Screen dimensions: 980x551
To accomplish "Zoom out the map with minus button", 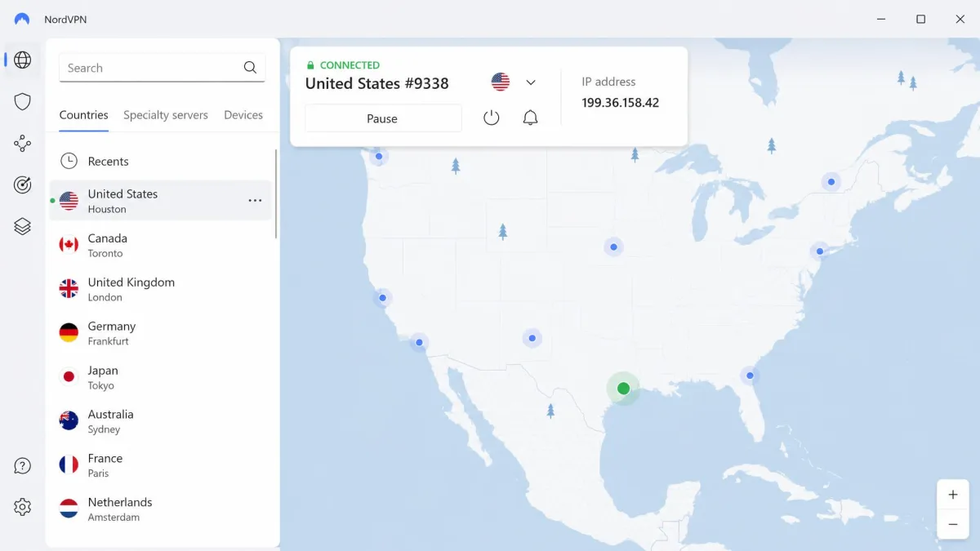I will pyautogui.click(x=953, y=524).
